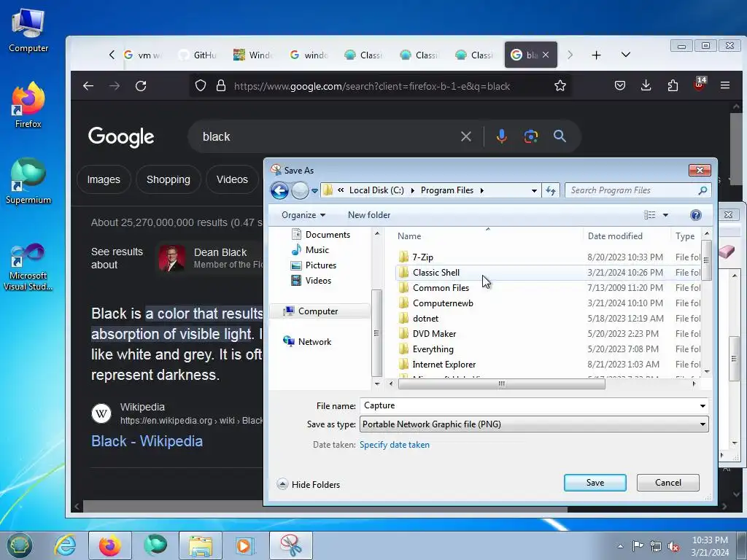Viewport: 747px width, 560px height.
Task: Open Firefox downloads panel
Action: pyautogui.click(x=646, y=86)
